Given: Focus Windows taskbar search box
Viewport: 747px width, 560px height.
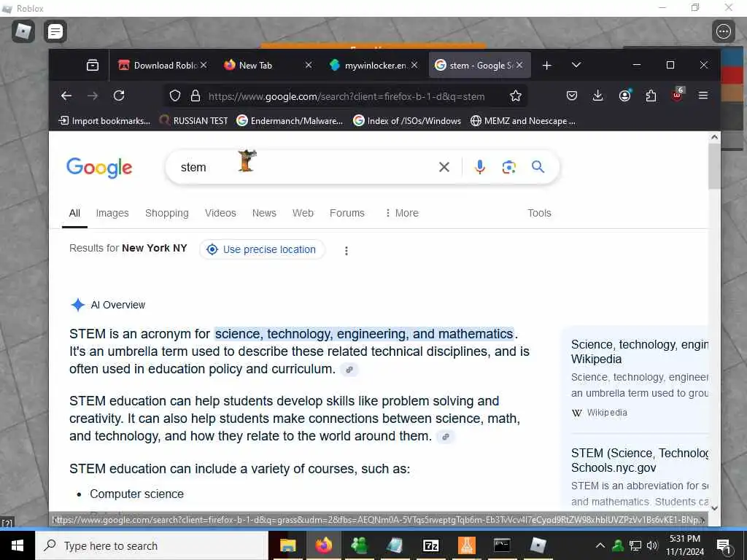Looking at the screenshot, I should (x=152, y=545).
